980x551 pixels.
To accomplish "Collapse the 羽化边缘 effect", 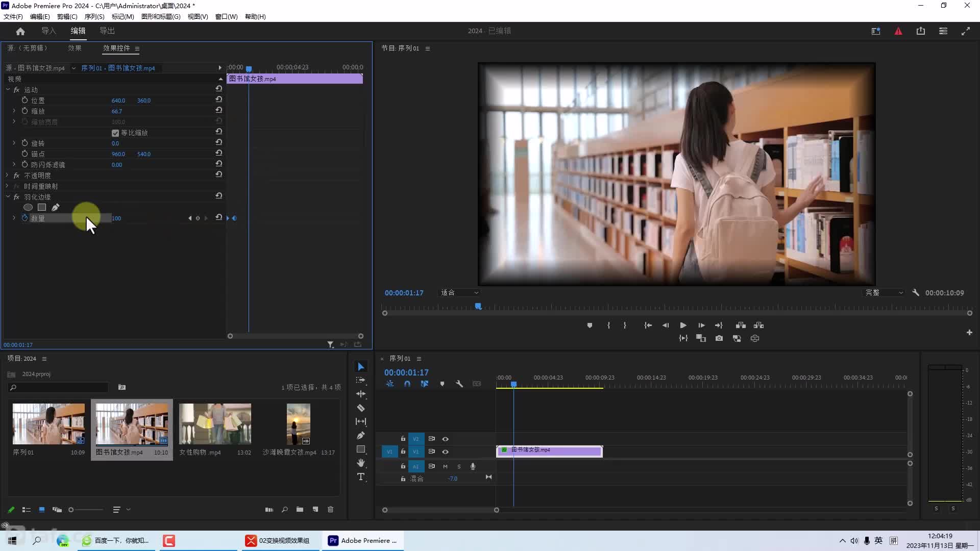I will click(x=8, y=196).
